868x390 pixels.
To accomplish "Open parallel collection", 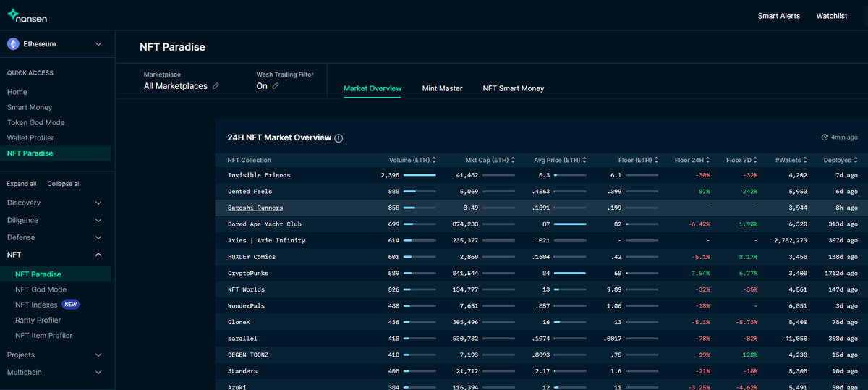I will tap(242, 339).
